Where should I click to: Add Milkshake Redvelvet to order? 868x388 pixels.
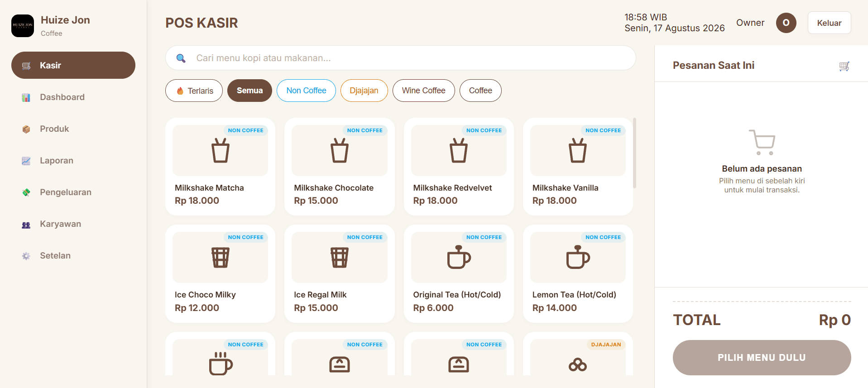pyautogui.click(x=459, y=167)
